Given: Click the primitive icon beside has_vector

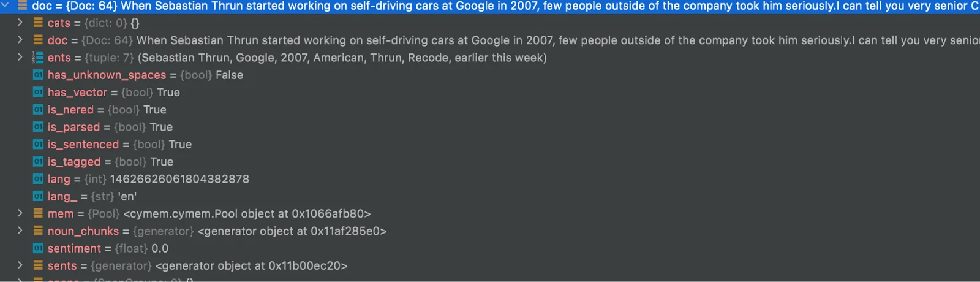Looking at the screenshot, I should click(38, 92).
